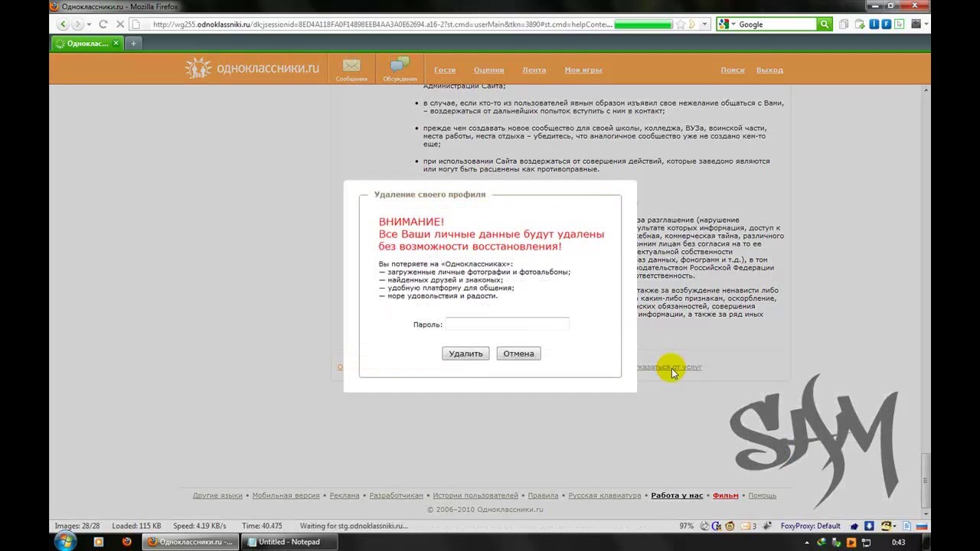Open the red Фильм footer link
Viewport: 980px width, 551px height.
click(x=725, y=495)
